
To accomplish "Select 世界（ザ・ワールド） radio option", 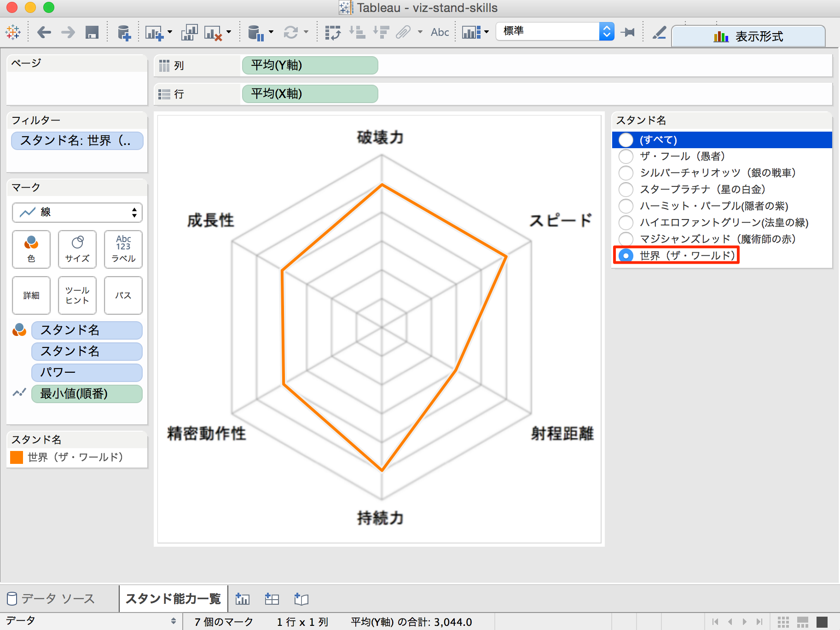I will 626,255.
